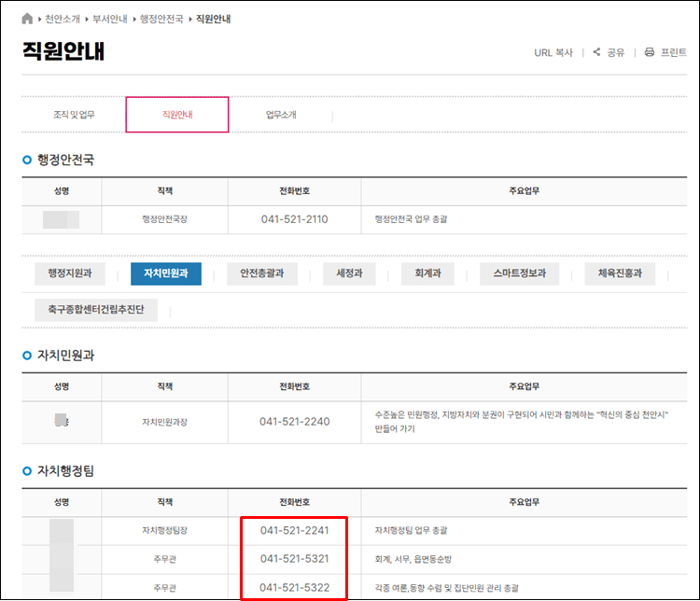The width and height of the screenshot is (700, 601).
Task: Click the 자치민원과장 position cell
Action: point(164,422)
